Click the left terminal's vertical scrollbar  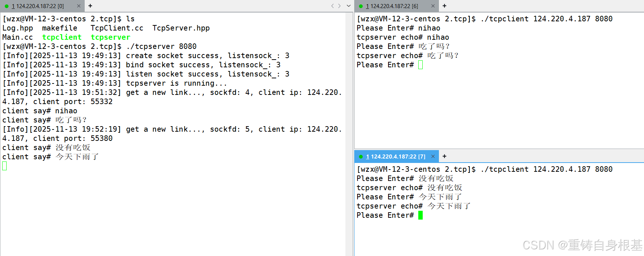(x=349, y=134)
